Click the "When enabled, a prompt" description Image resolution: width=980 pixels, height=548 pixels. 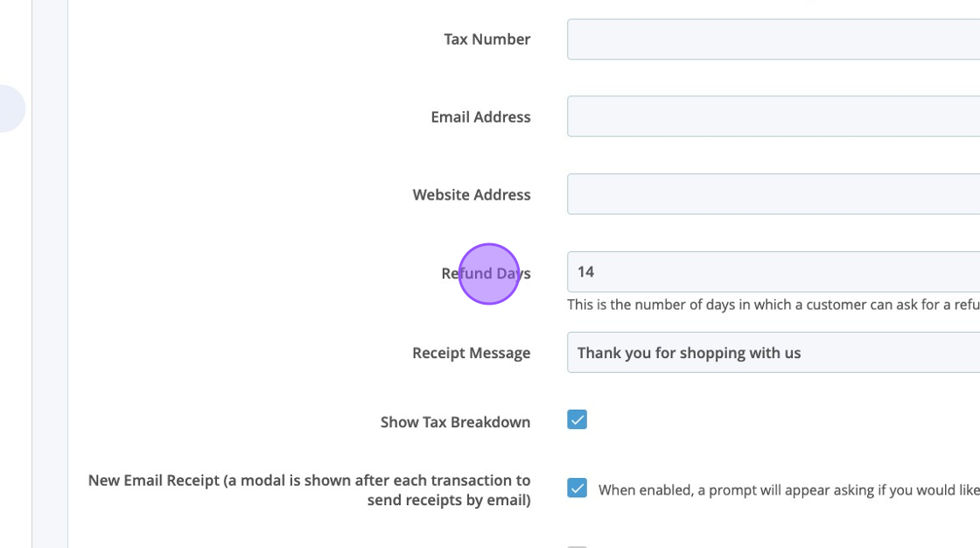pyautogui.click(x=787, y=490)
